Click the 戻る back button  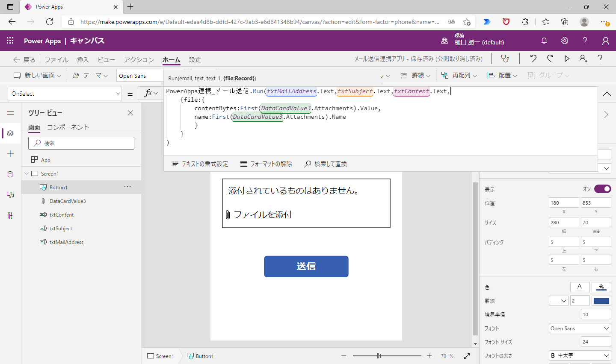24,60
